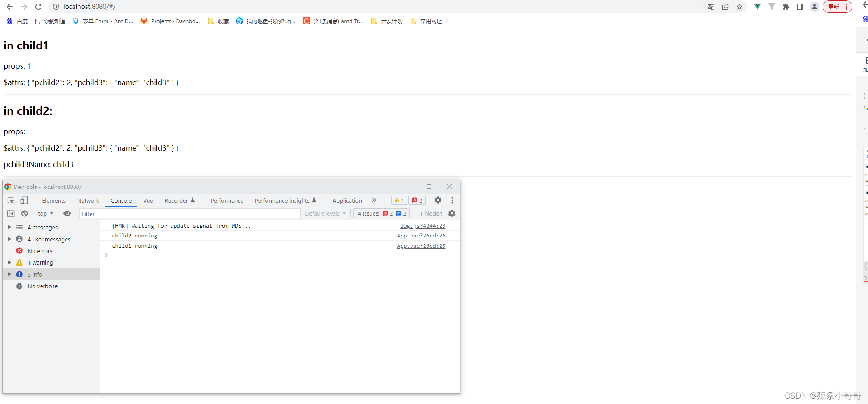
Task: Open the Application tab
Action: pyautogui.click(x=347, y=200)
